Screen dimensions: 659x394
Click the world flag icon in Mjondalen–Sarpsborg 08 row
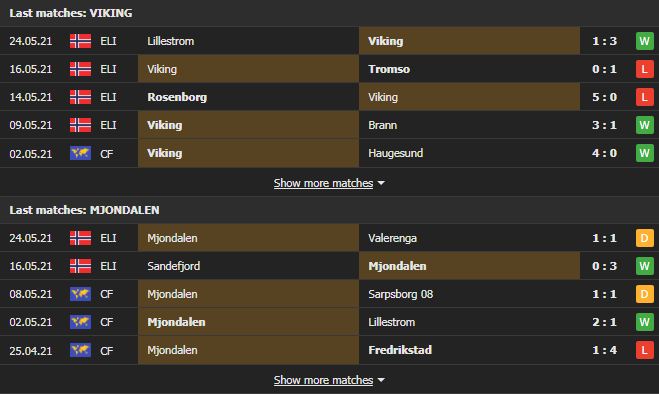coord(80,294)
